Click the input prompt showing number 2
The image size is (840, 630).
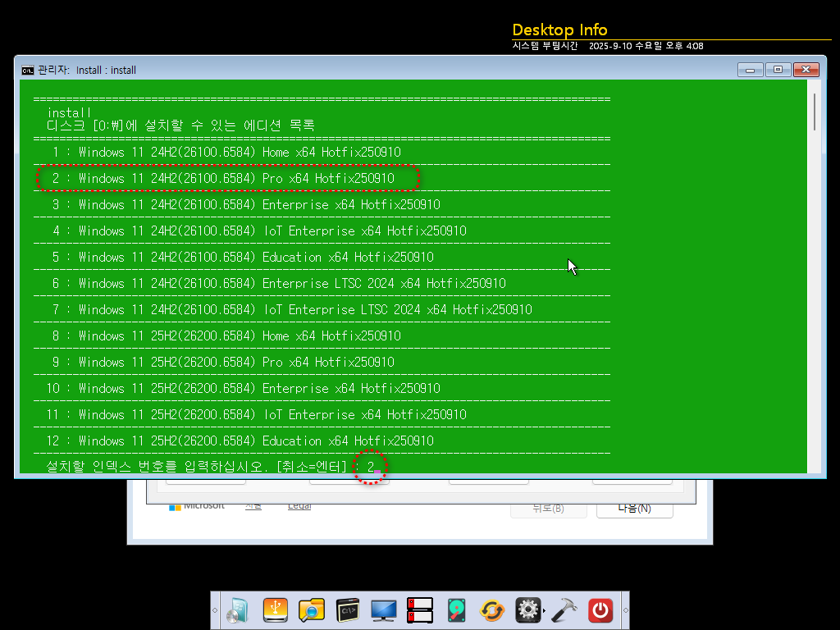(x=371, y=467)
